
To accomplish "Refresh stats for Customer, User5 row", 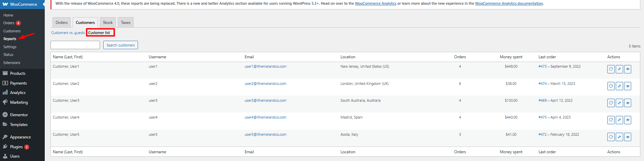I will click(611, 137).
